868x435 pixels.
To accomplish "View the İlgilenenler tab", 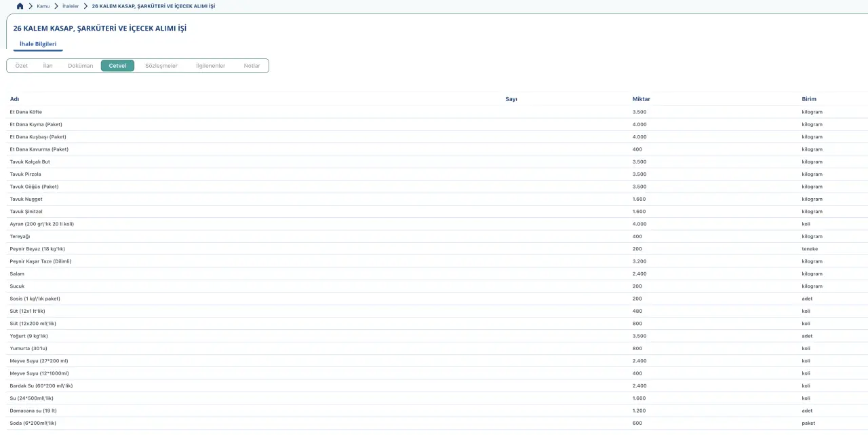I will 210,66.
